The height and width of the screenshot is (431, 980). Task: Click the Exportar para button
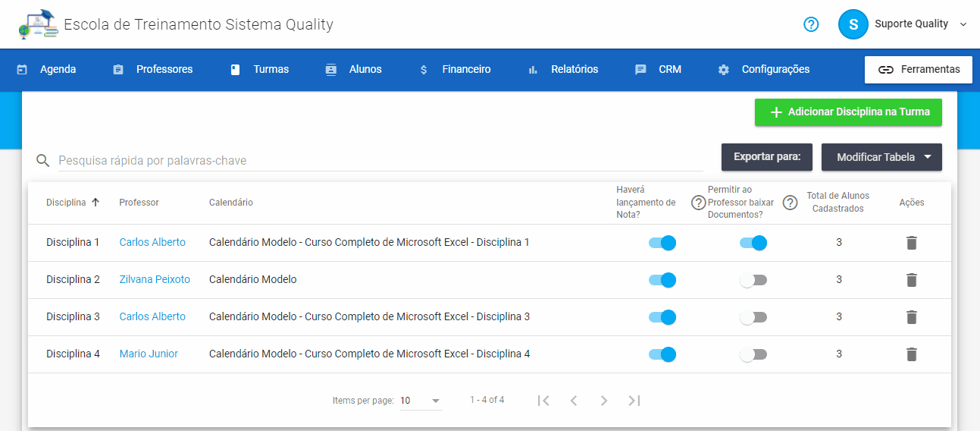click(x=767, y=157)
